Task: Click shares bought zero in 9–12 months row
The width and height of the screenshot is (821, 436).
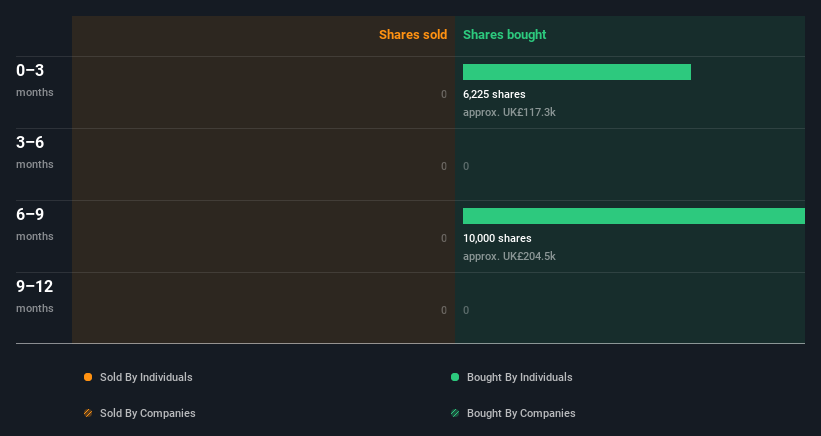Action: tap(466, 310)
